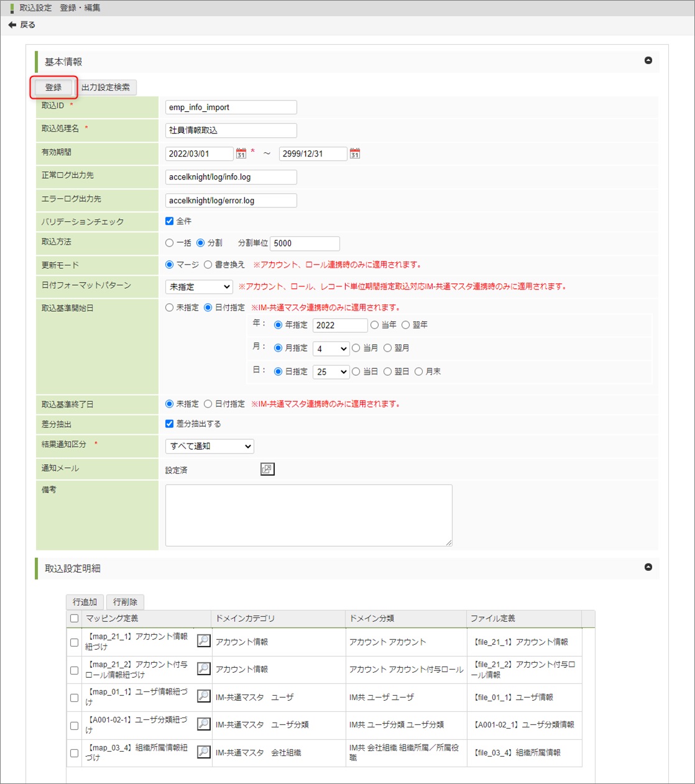Toggle the 差分抽出する checkbox
Screen dimensions: 695x784
(170, 424)
